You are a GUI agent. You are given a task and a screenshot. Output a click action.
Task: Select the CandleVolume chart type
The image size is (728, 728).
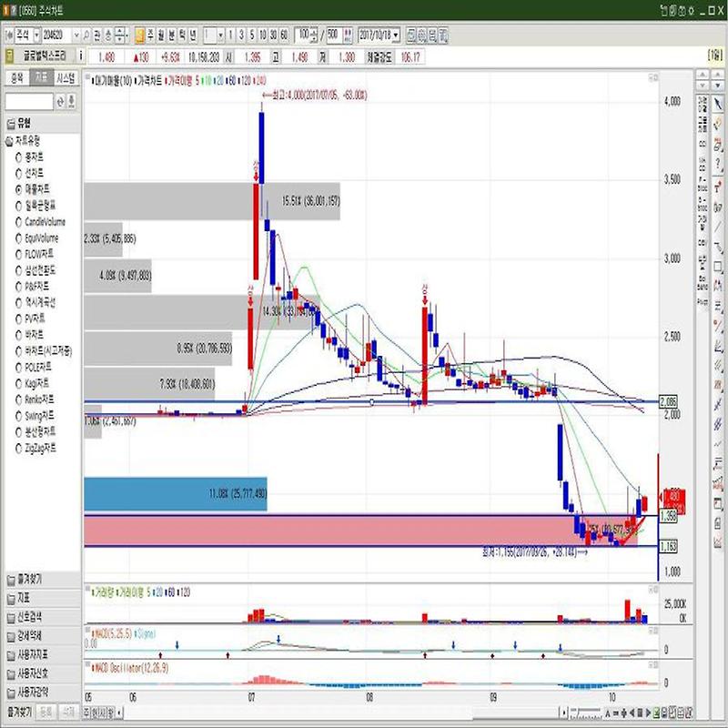(40, 222)
